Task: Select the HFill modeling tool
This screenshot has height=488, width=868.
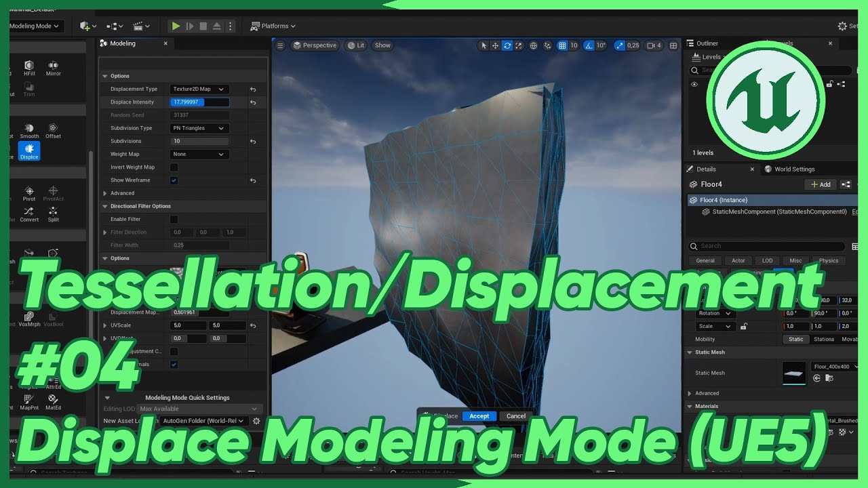Action: [x=29, y=68]
